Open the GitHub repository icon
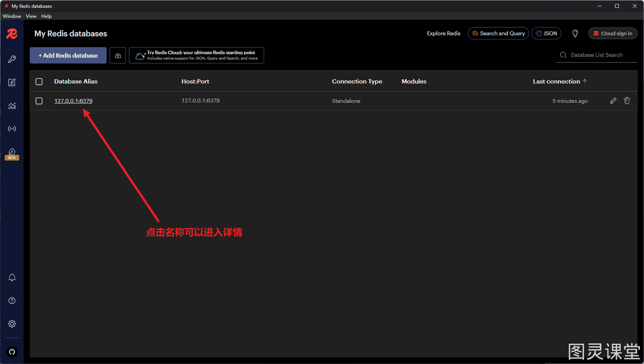The height and width of the screenshot is (364, 644). 12,352
